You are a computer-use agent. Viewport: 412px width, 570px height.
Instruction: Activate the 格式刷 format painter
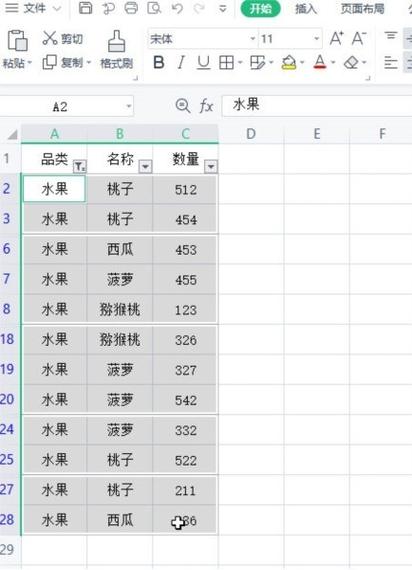tap(117, 50)
